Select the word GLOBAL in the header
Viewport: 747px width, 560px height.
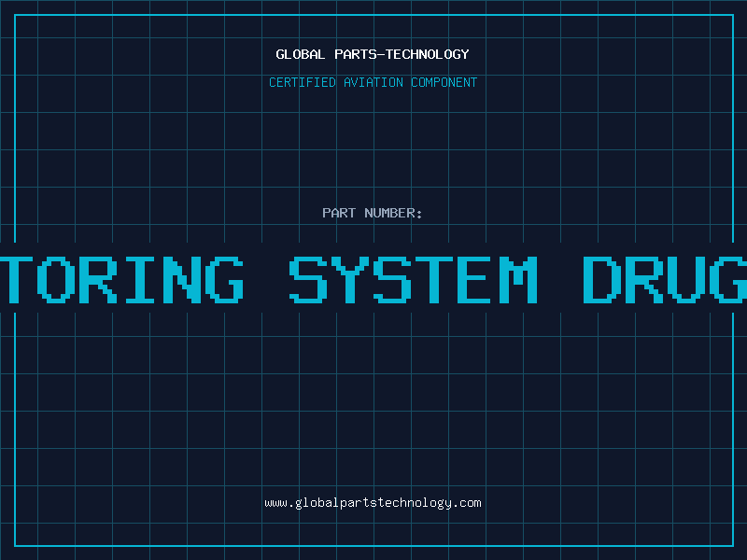(301, 54)
